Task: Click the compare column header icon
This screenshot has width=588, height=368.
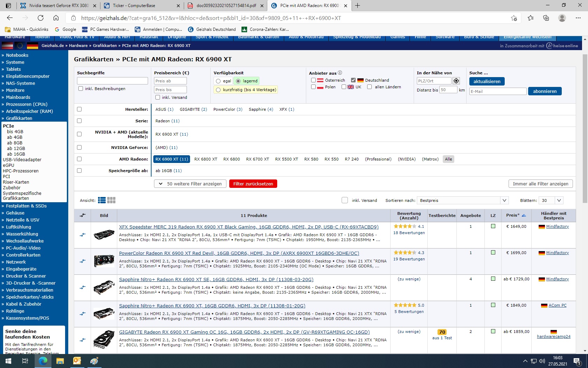Action: (83, 215)
